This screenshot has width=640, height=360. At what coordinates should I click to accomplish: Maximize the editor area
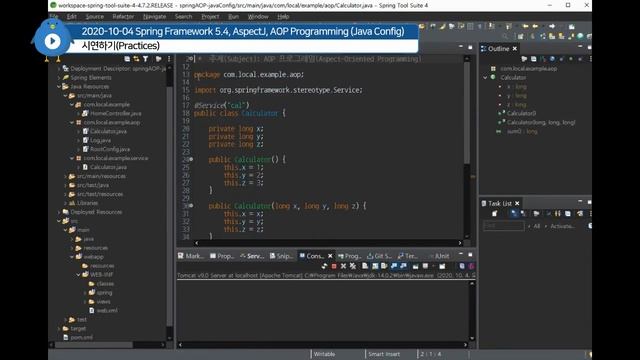470,47
